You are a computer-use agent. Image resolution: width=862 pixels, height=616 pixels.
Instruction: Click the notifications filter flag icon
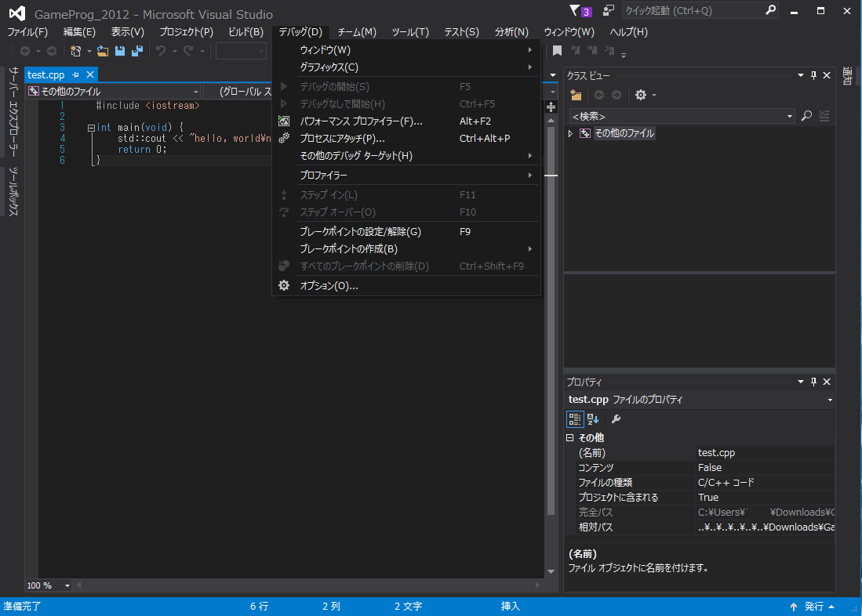573,11
